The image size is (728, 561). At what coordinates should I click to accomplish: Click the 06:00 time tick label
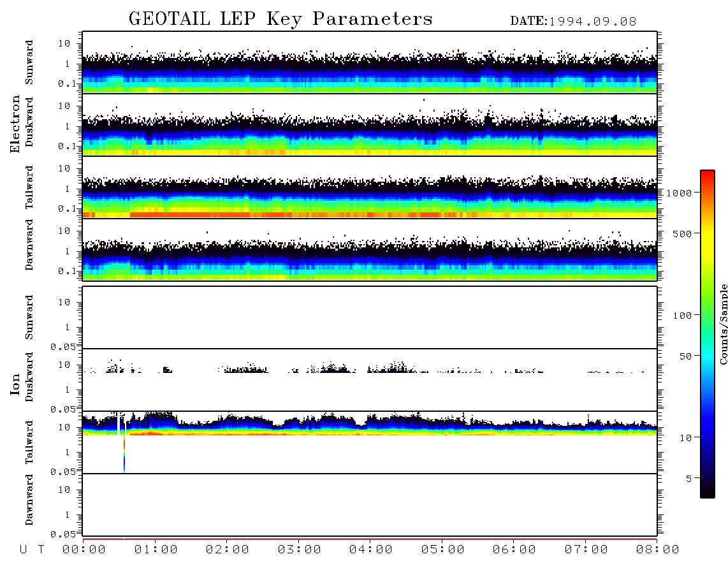click(x=514, y=550)
